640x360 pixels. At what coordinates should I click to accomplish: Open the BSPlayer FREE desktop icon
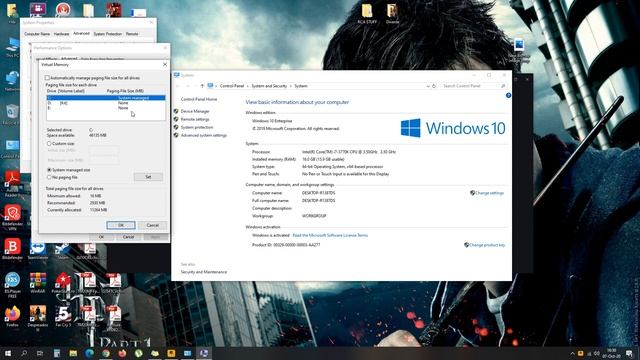(x=12, y=284)
